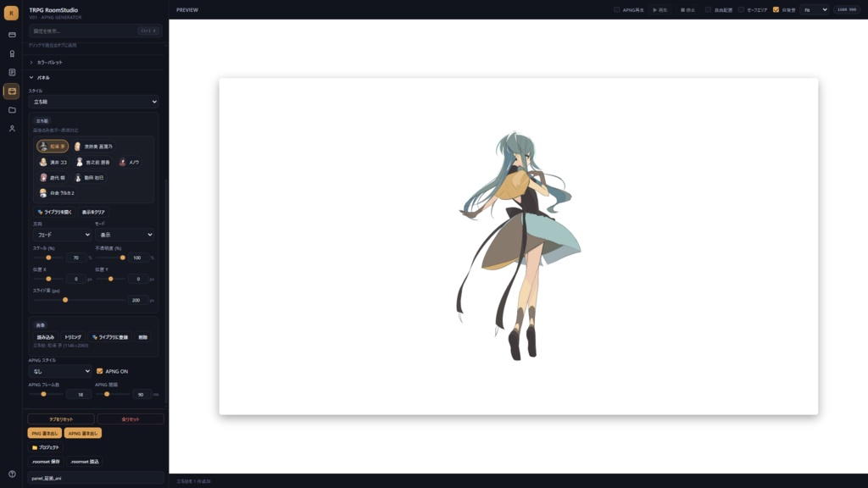
Task: Click the 位置 Y slider
Action: (110, 279)
